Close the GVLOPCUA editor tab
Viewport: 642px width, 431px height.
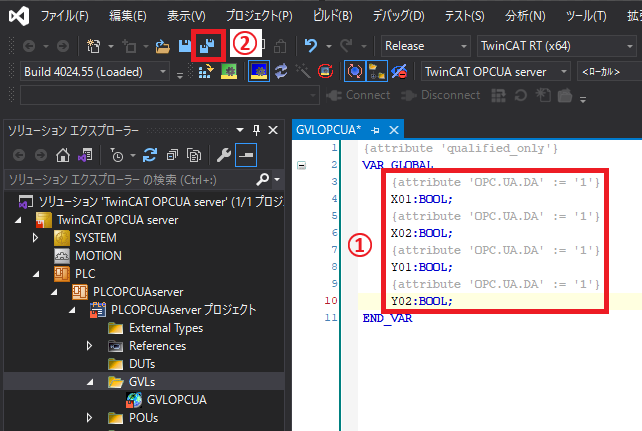pyautogui.click(x=394, y=130)
